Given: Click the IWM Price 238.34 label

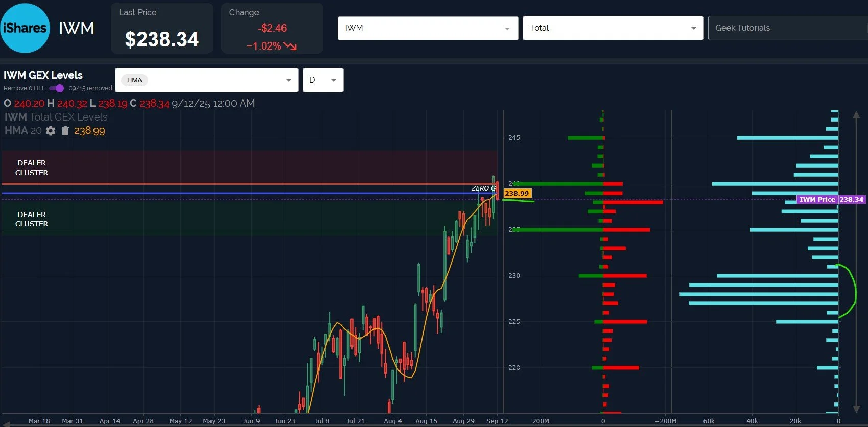Looking at the screenshot, I should pyautogui.click(x=831, y=200).
